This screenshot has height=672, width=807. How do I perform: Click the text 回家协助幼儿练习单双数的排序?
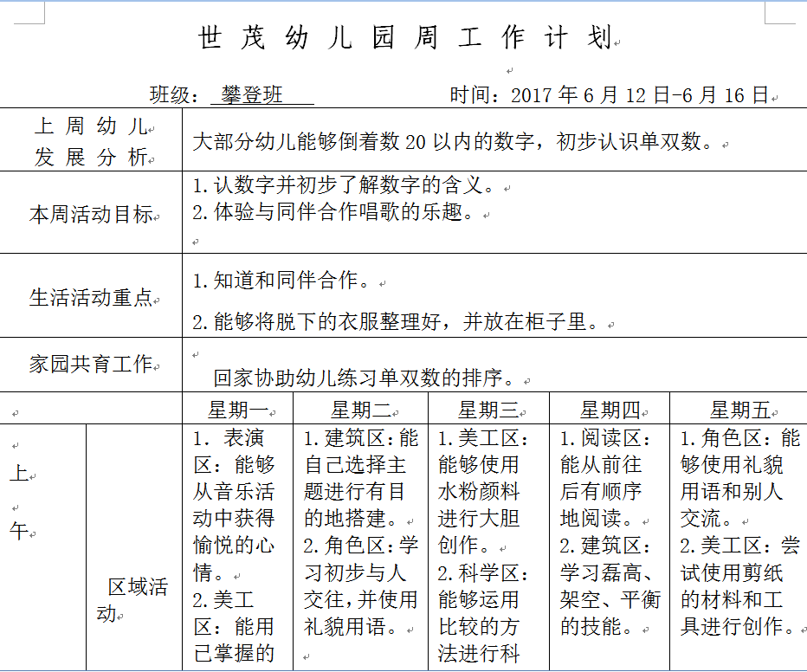click(367, 378)
